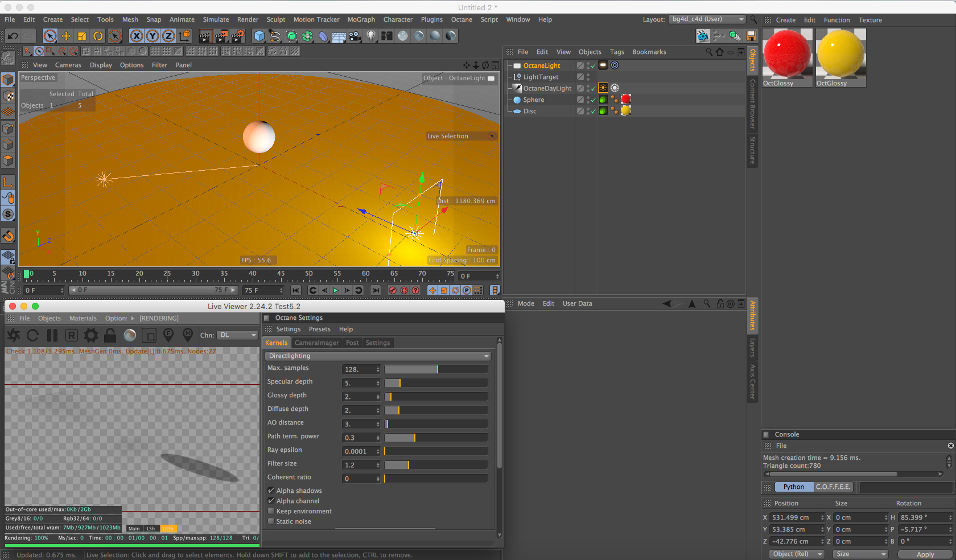Send Octane render to Live Viewer icon
Image resolution: width=956 pixels, height=560 pixels.
coord(14,335)
